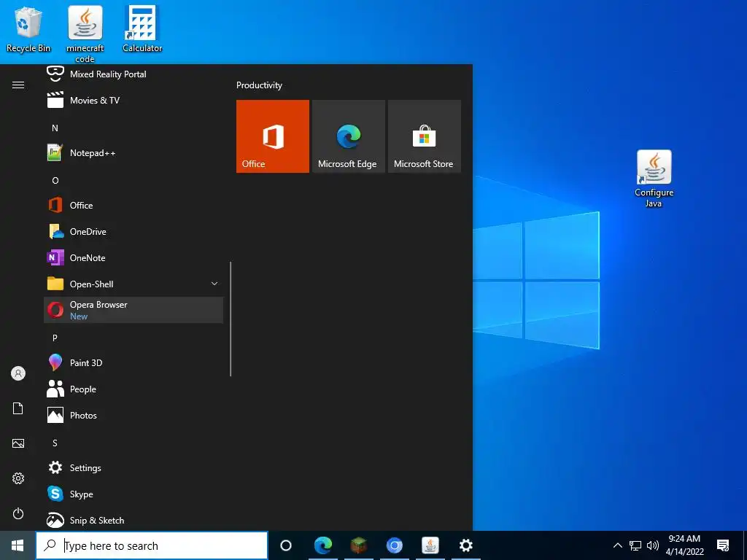Expand the Start menu hamburger navigation
This screenshot has width=747, height=560.
point(18,85)
